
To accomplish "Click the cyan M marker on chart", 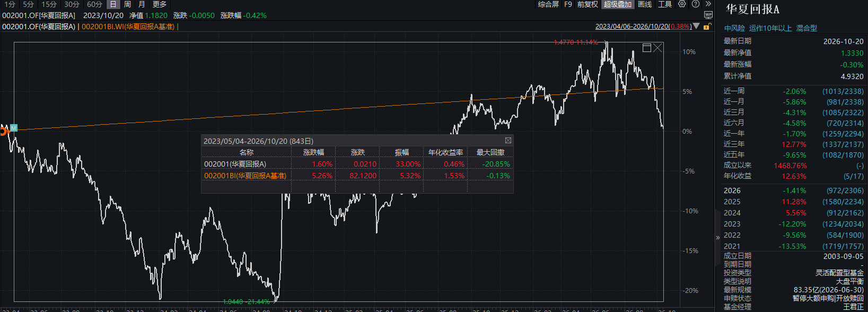I will [14, 128].
